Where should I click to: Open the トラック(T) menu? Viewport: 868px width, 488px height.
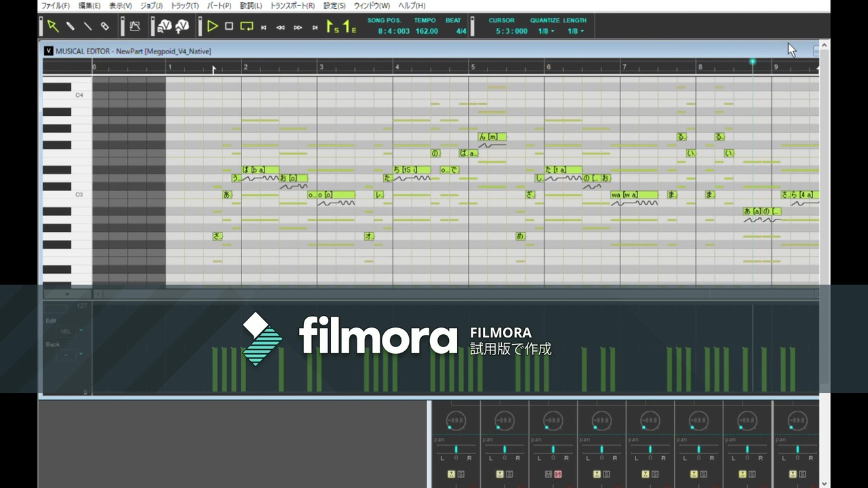pos(185,5)
